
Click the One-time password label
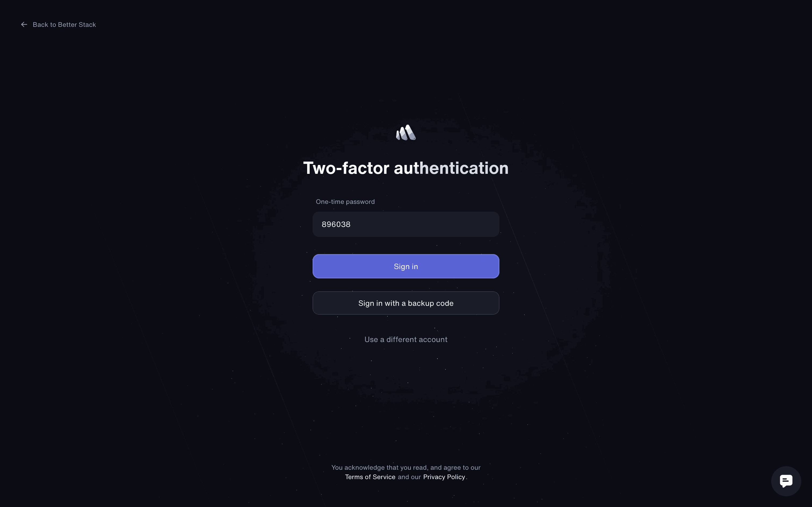click(x=345, y=201)
